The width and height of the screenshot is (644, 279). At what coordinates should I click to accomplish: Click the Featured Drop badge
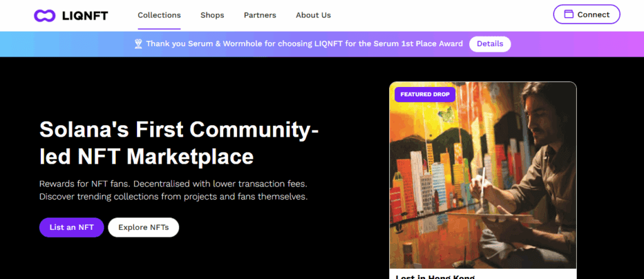[425, 94]
